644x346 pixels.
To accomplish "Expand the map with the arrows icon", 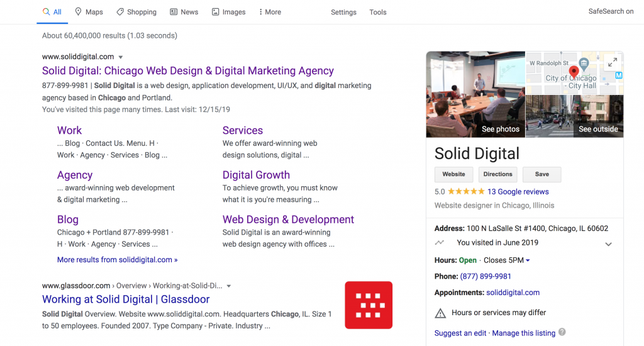I will (613, 62).
